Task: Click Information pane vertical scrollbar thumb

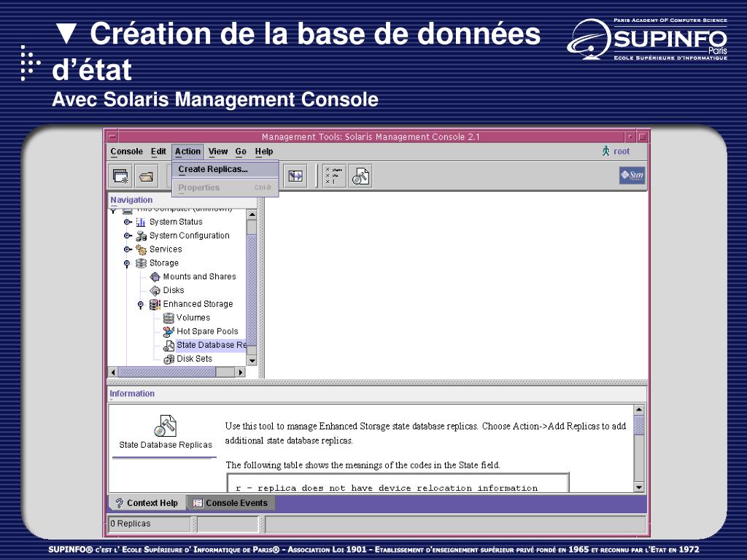Action: pyautogui.click(x=639, y=425)
